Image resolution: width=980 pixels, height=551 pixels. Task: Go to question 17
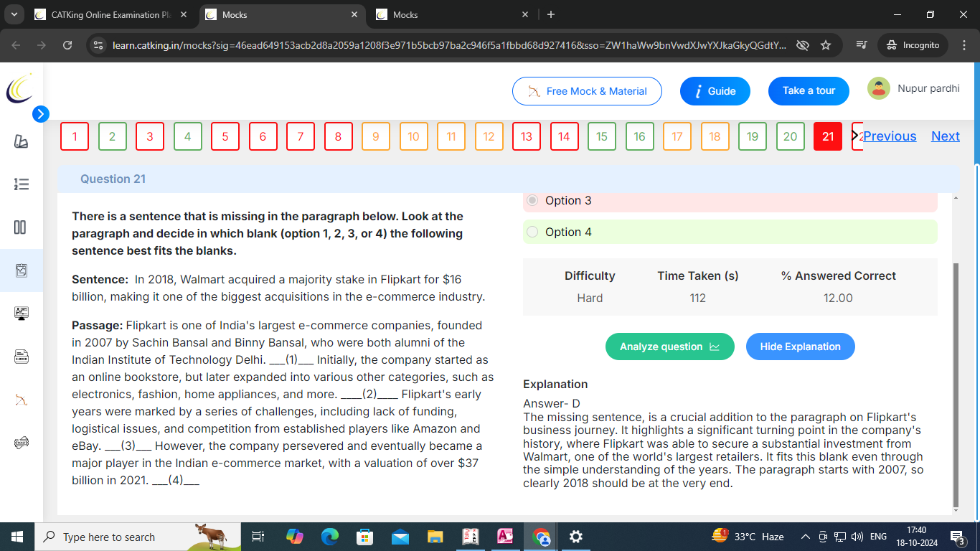pos(677,136)
